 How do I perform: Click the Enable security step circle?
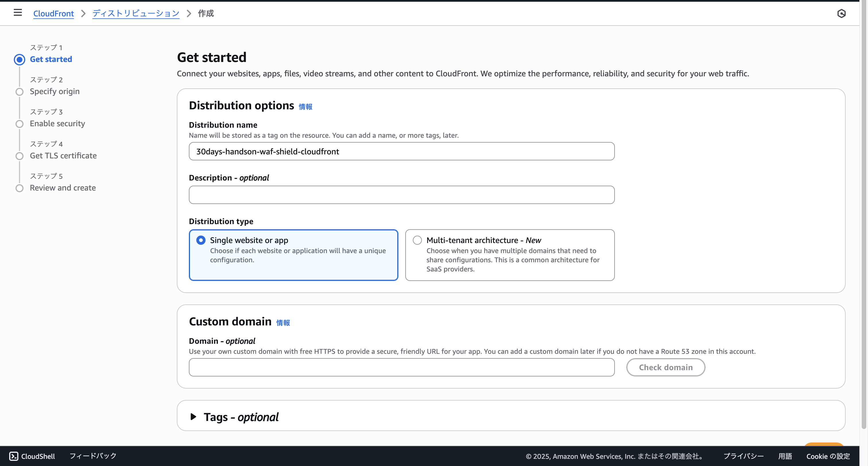[x=20, y=124]
